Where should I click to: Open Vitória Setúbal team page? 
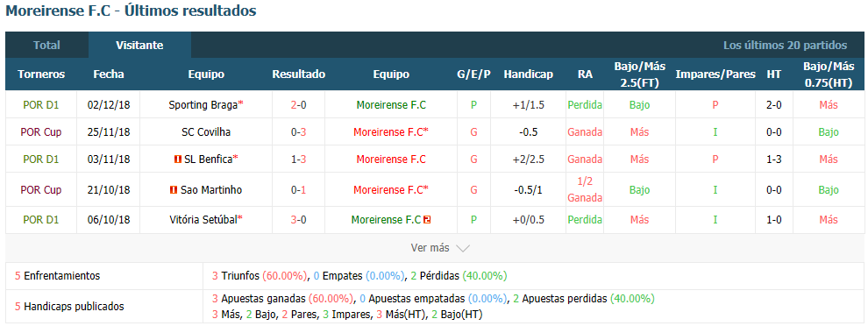pos(203,220)
